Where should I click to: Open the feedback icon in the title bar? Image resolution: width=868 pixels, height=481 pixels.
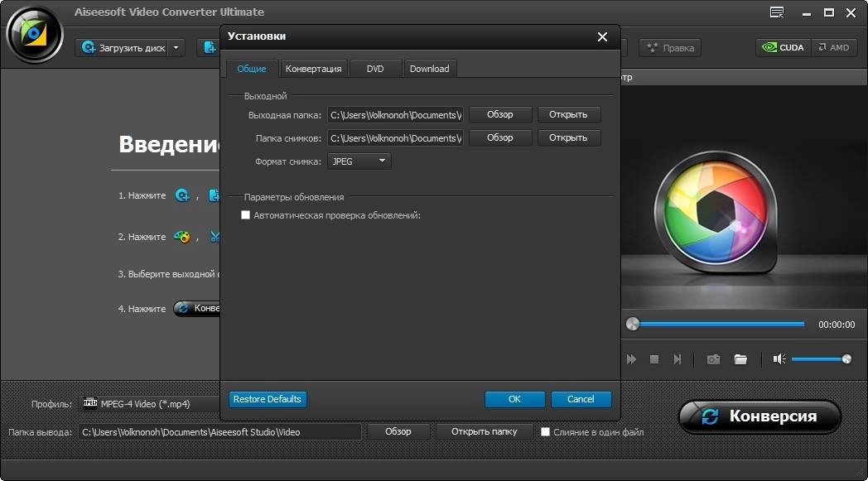click(x=777, y=12)
